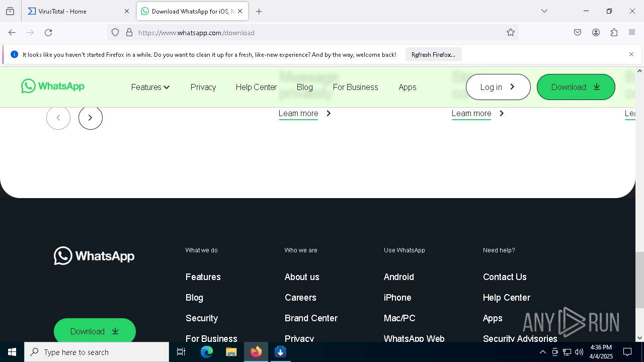The height and width of the screenshot is (362, 644).
Task: Open Task View on the taskbar
Action: click(x=181, y=352)
